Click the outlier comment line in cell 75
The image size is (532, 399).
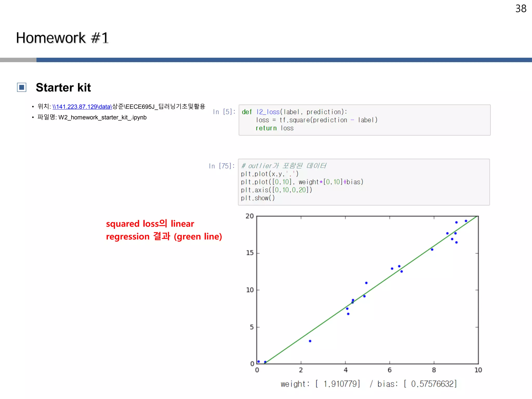[284, 166]
